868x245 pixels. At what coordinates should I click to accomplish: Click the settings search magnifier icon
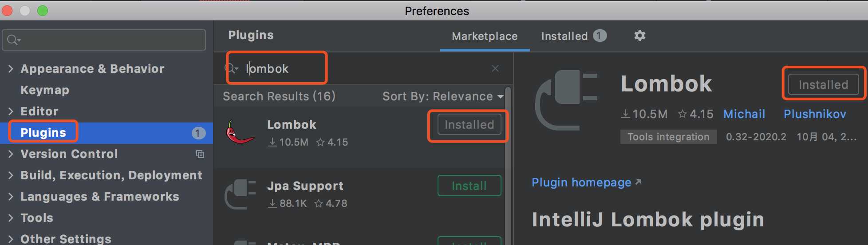coord(14,40)
